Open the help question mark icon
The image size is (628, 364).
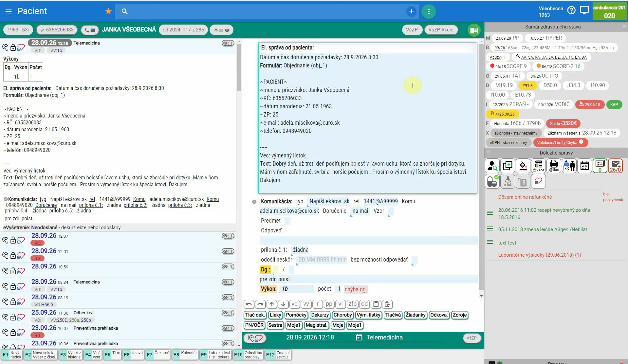pyautogui.click(x=571, y=11)
